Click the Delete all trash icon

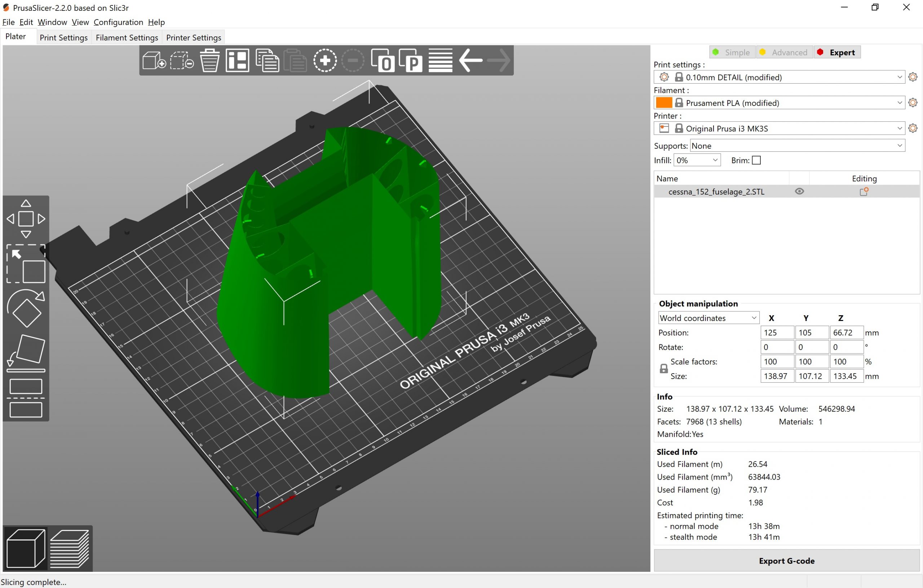(209, 61)
